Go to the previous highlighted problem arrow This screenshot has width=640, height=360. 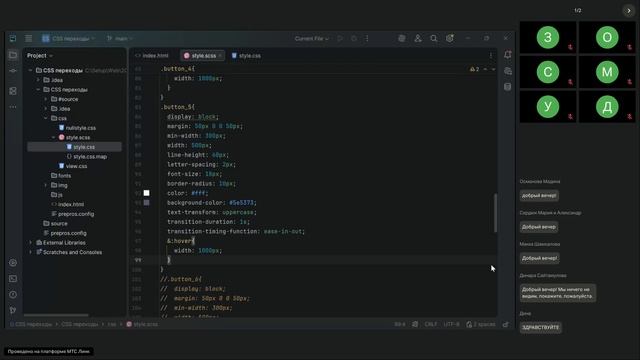pyautogui.click(x=485, y=69)
